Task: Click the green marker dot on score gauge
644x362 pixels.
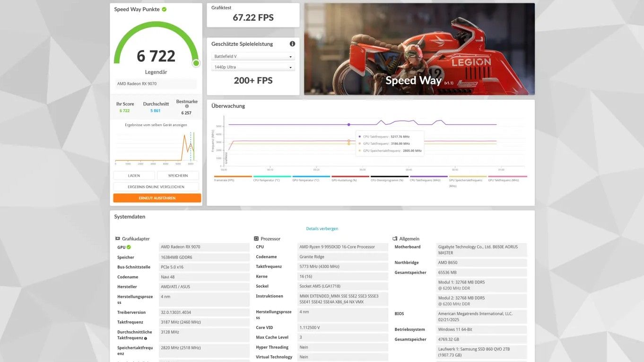Action: pyautogui.click(x=196, y=63)
